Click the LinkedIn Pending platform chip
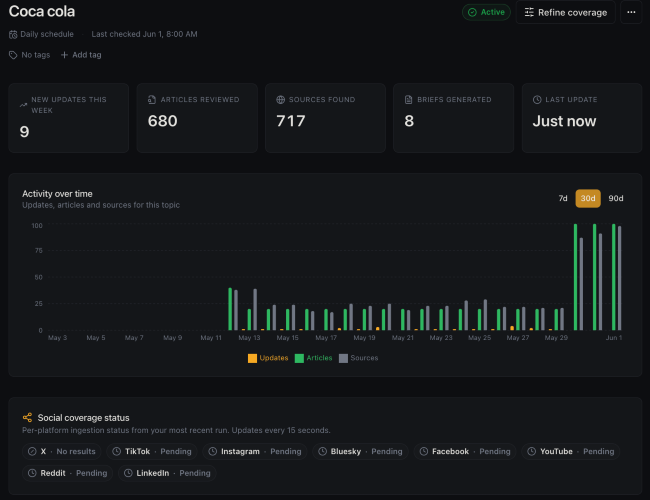The height and width of the screenshot is (500, 650). tap(167, 473)
